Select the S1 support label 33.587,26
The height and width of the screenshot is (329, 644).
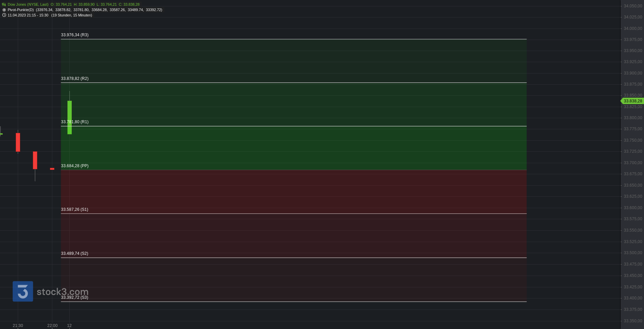pyautogui.click(x=74, y=209)
